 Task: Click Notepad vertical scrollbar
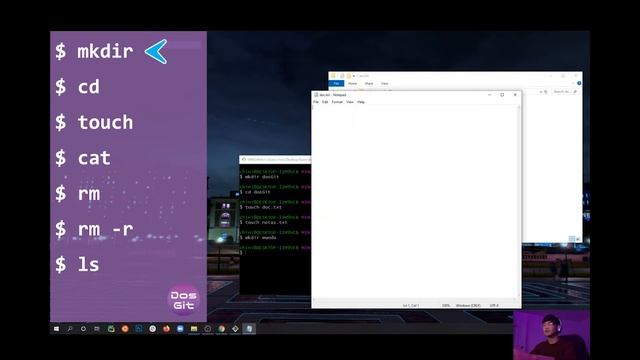coord(519,201)
